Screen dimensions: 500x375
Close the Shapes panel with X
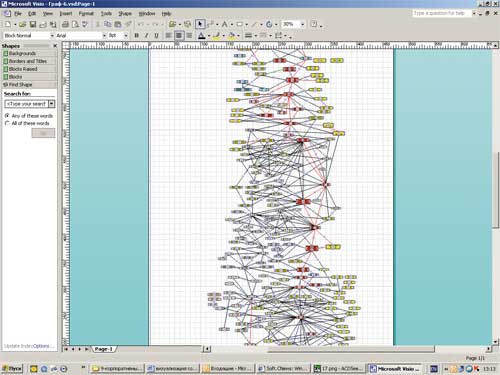tap(55, 46)
